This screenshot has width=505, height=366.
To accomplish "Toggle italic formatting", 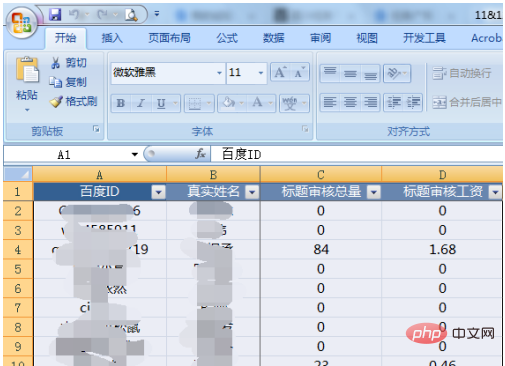I will pos(141,103).
